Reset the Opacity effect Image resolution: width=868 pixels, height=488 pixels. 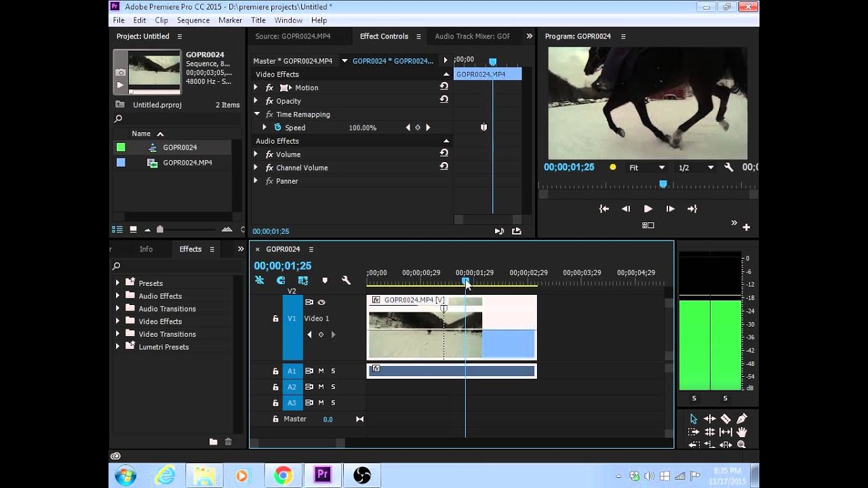[444, 100]
